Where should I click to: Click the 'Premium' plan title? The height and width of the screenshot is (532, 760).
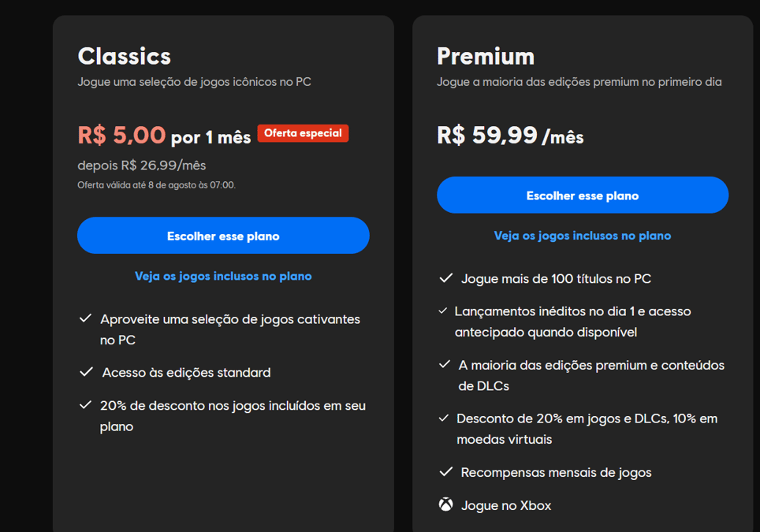[486, 56]
